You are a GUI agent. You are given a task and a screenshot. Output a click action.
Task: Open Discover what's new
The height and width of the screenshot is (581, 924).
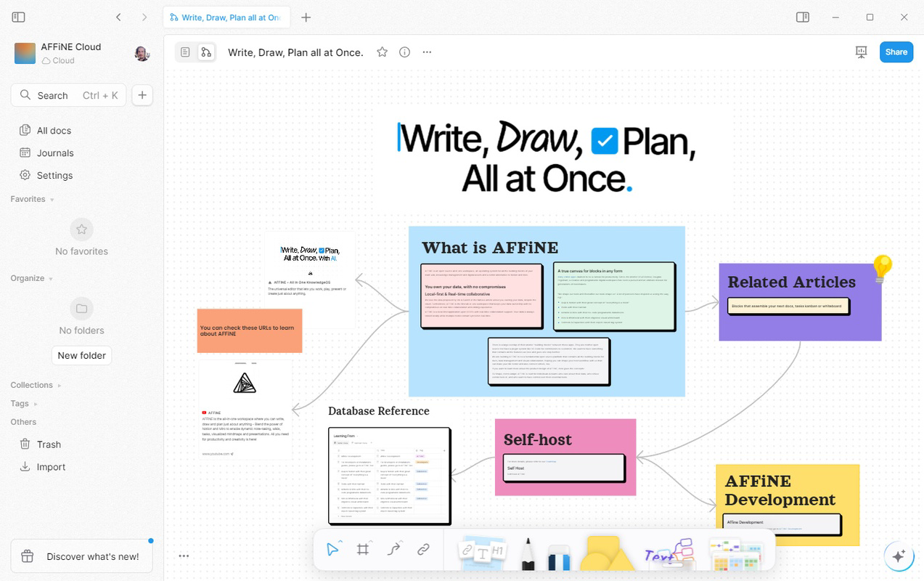tap(82, 556)
